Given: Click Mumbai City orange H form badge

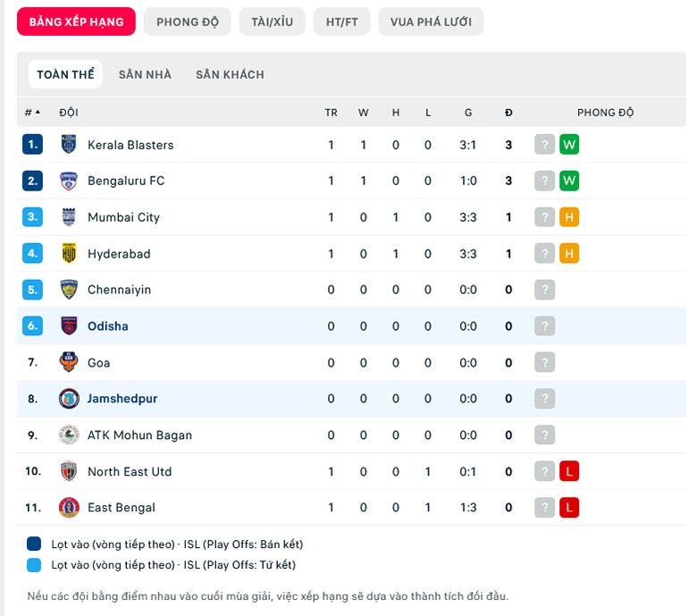Looking at the screenshot, I should coord(569,217).
